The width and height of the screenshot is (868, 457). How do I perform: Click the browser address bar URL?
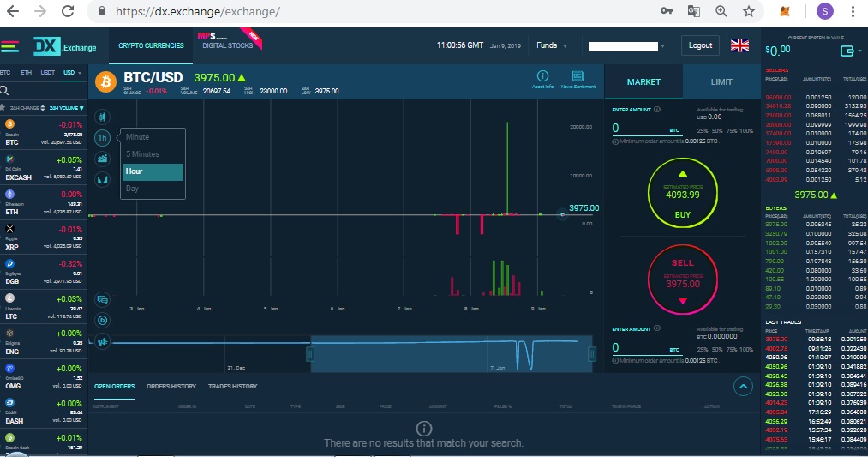198,11
